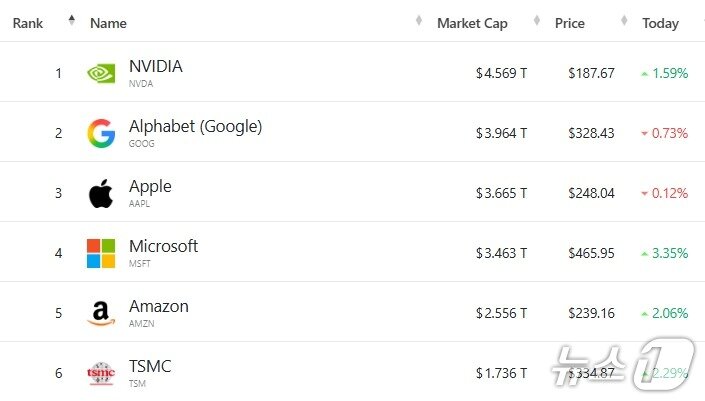Sort by the Name column header
The height and width of the screenshot is (401, 705).
coord(108,23)
